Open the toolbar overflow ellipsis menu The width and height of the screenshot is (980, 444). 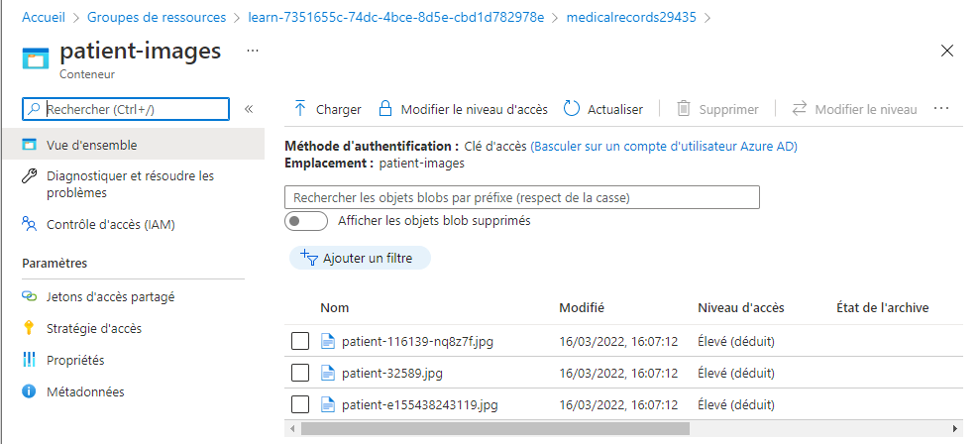[941, 109]
